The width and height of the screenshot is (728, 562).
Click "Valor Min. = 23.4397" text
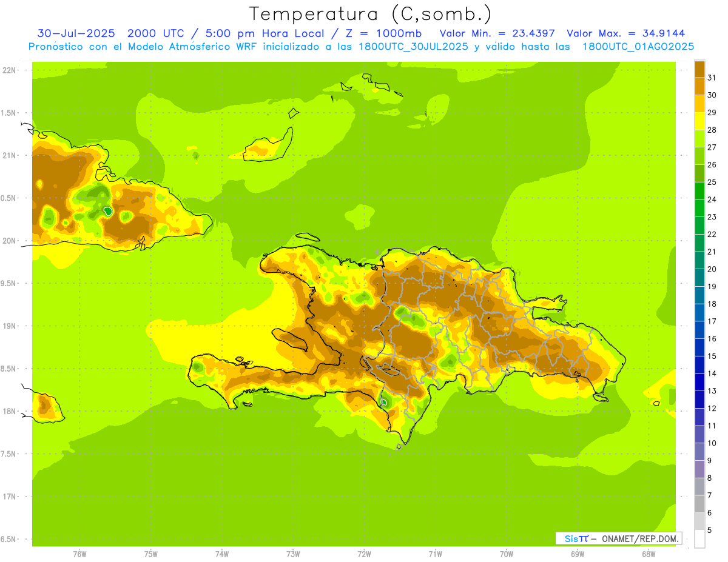coord(497,33)
